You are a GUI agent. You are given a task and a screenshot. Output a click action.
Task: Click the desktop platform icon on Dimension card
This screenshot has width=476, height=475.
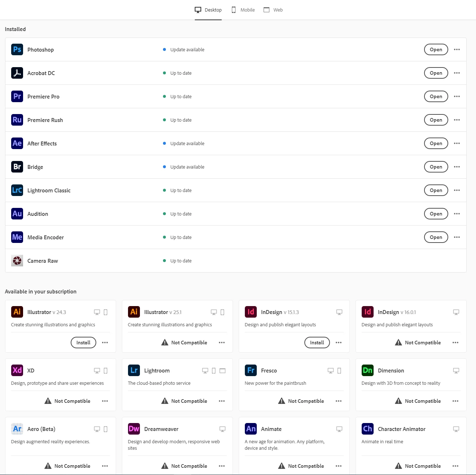(x=456, y=371)
